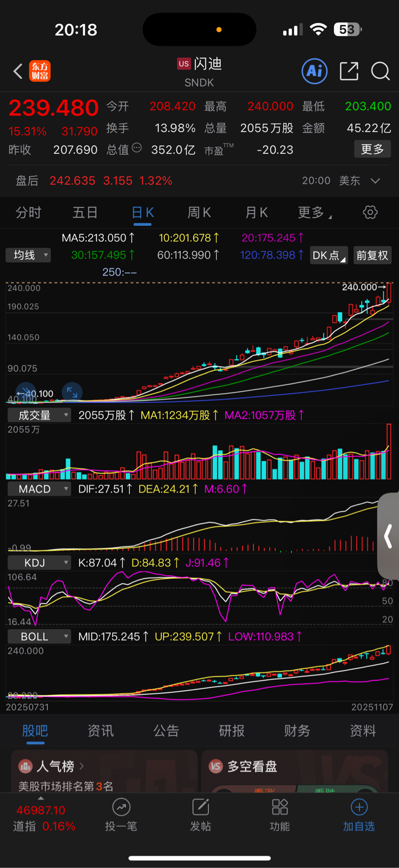Open the MACD indicator dropdown
The height and width of the screenshot is (868, 399).
pyautogui.click(x=39, y=489)
